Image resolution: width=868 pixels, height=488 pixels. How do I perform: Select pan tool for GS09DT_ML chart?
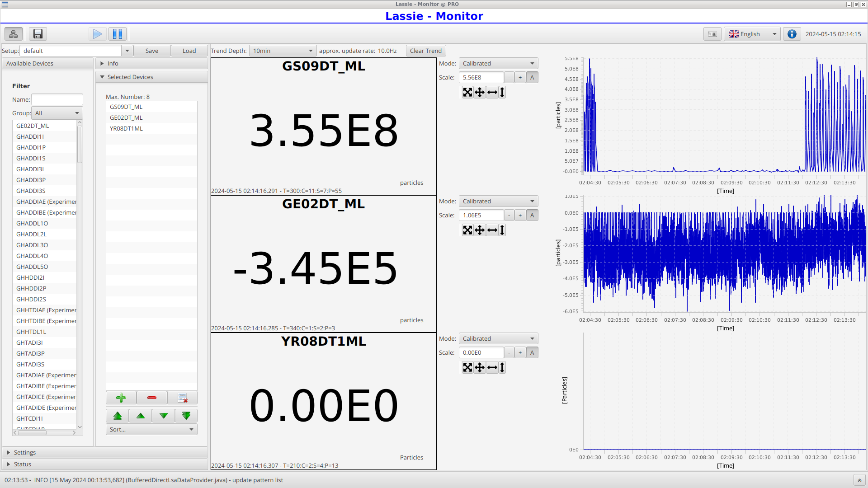(480, 92)
